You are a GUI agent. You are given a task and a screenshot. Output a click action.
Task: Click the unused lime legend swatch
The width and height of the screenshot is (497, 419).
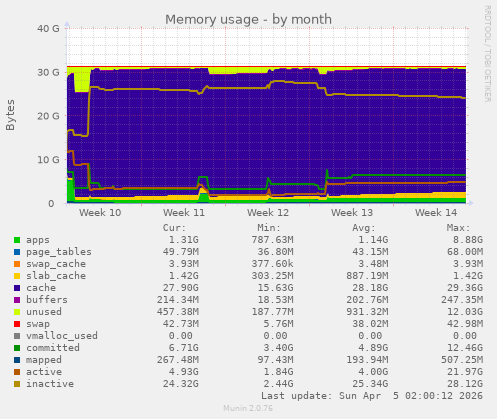coord(17,312)
